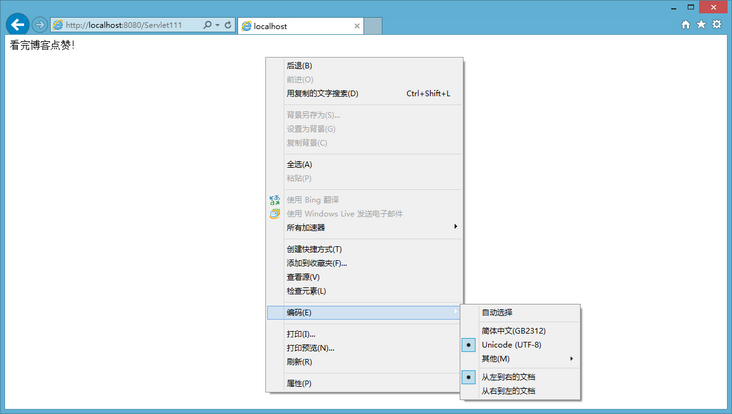732x414 pixels.
Task: Close the localhost tab
Action: 357,26
